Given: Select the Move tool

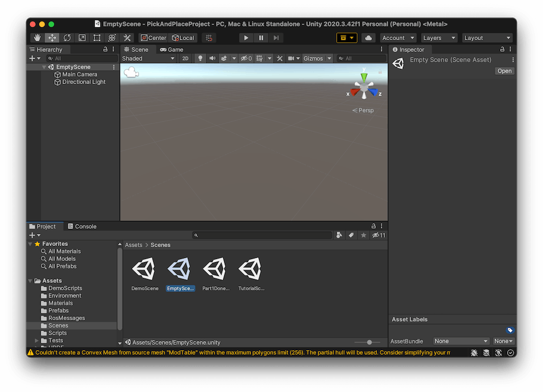Looking at the screenshot, I should coord(52,38).
